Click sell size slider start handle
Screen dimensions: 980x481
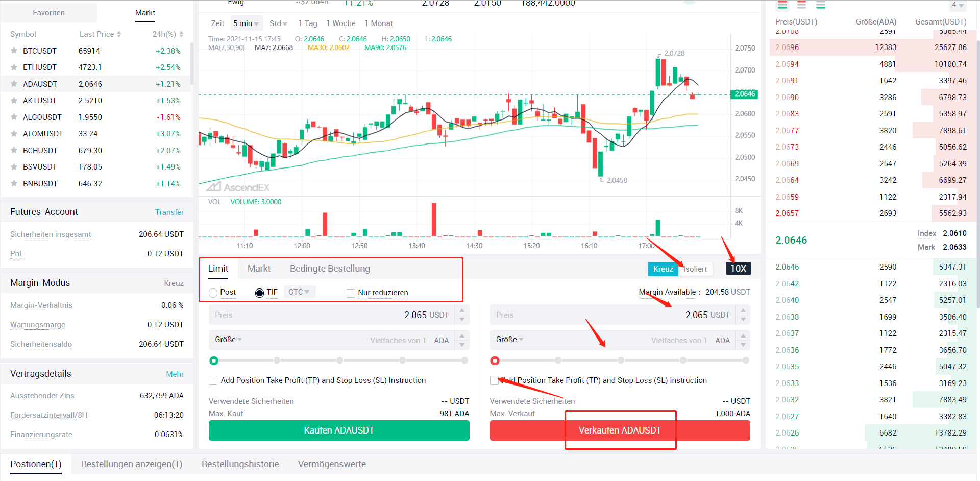click(495, 360)
